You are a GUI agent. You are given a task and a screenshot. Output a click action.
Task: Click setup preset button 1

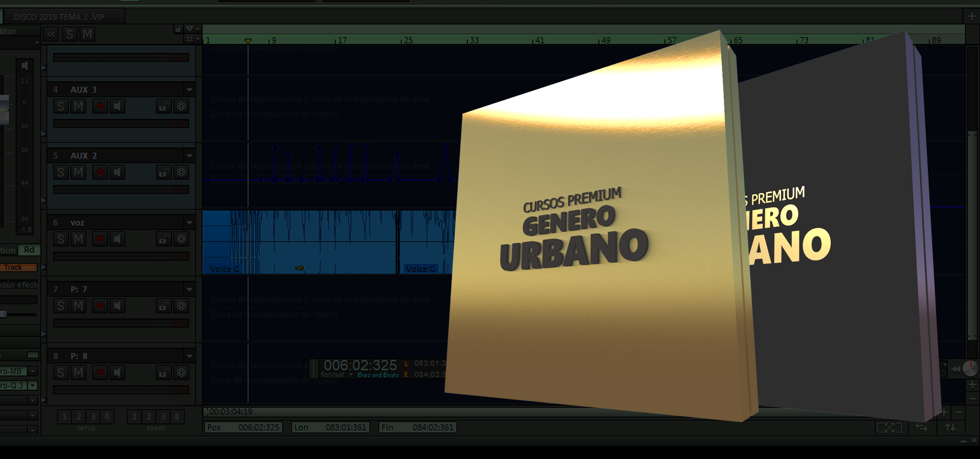[x=64, y=417]
